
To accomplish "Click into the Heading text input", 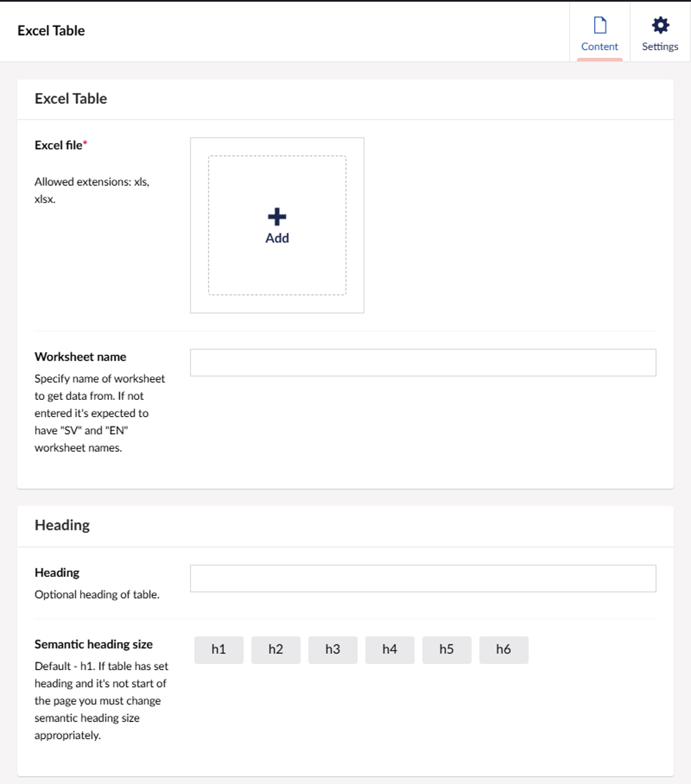I will click(423, 578).
